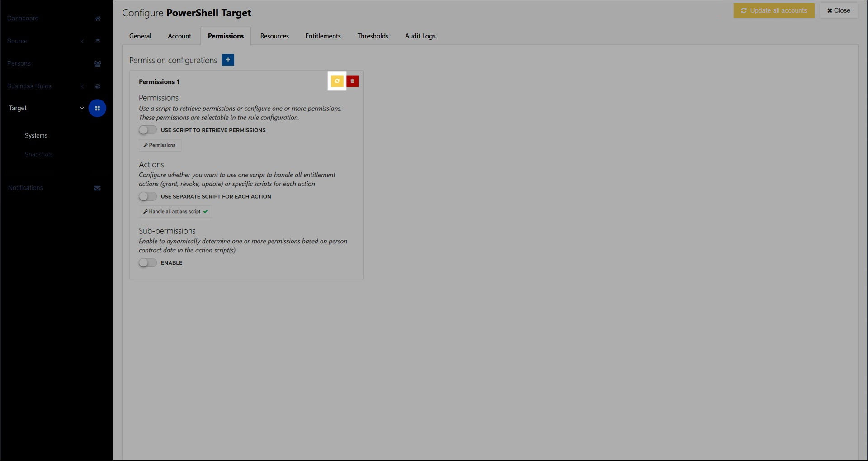
Task: Open Business Rules in sidebar
Action: click(29, 86)
